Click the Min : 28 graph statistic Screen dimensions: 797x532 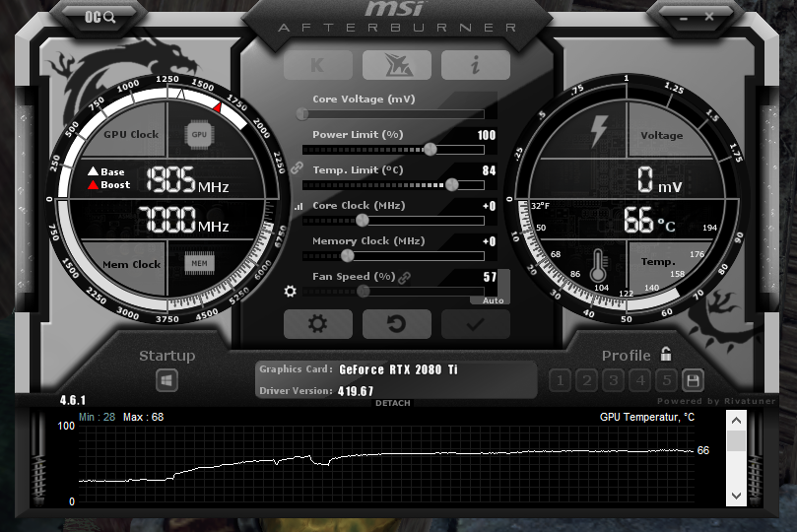(98, 417)
